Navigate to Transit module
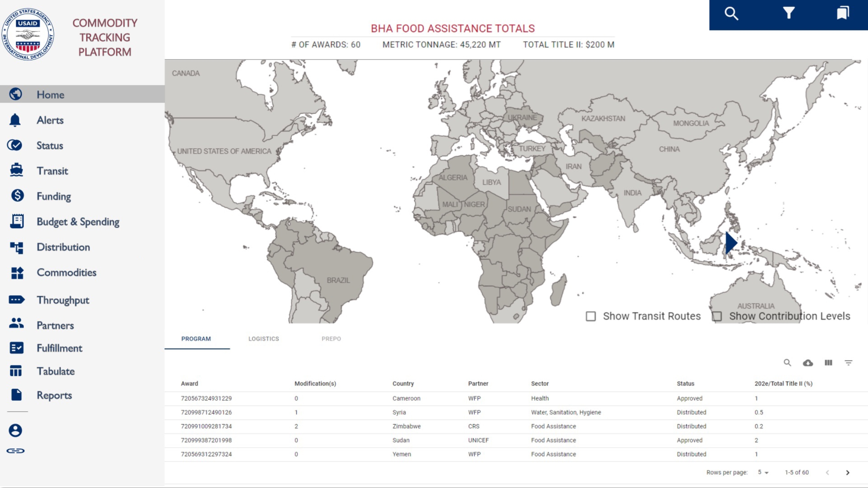This screenshot has height=488, width=868. pyautogui.click(x=52, y=171)
